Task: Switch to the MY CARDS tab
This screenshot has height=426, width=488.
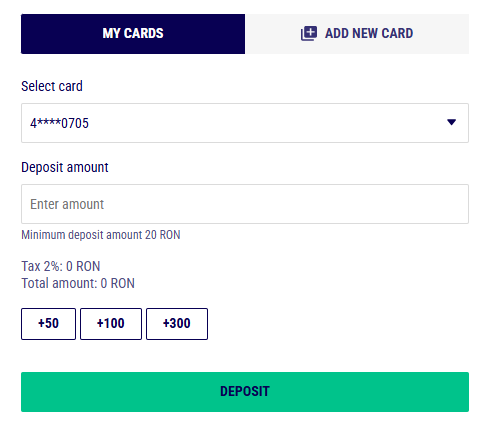Action: (133, 34)
